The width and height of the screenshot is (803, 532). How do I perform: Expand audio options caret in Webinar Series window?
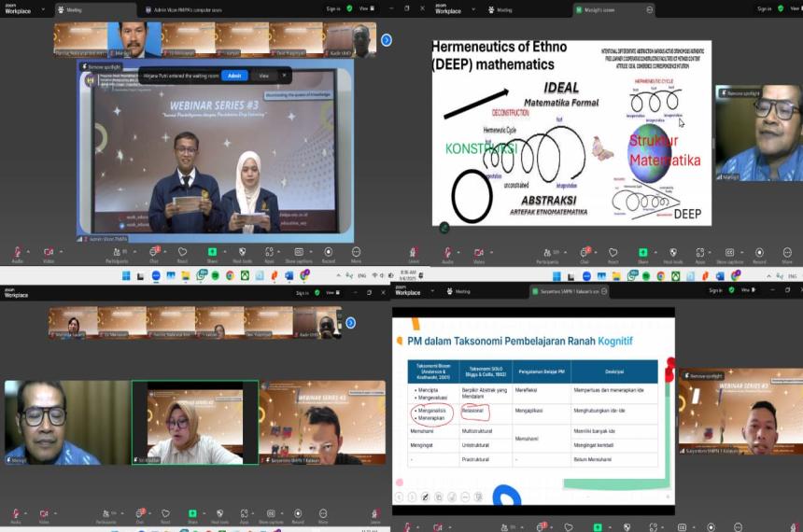pyautogui.click(x=27, y=250)
